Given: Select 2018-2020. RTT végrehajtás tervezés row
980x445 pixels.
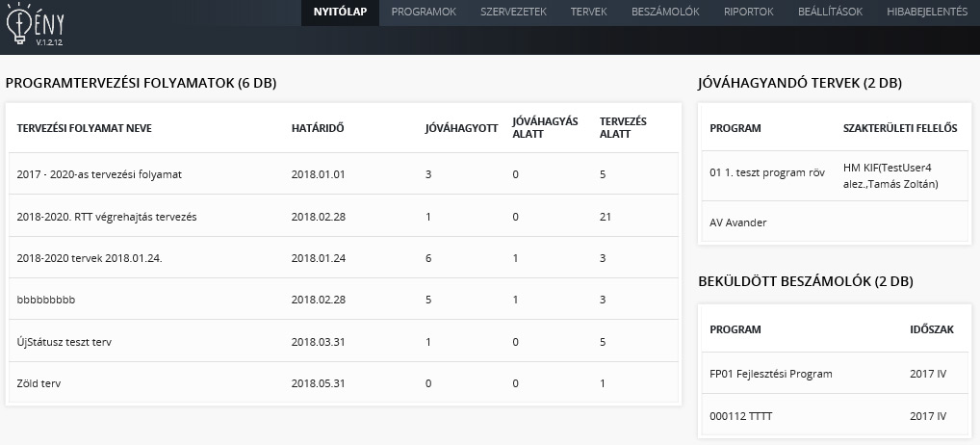Looking at the screenshot, I should 107,217.
